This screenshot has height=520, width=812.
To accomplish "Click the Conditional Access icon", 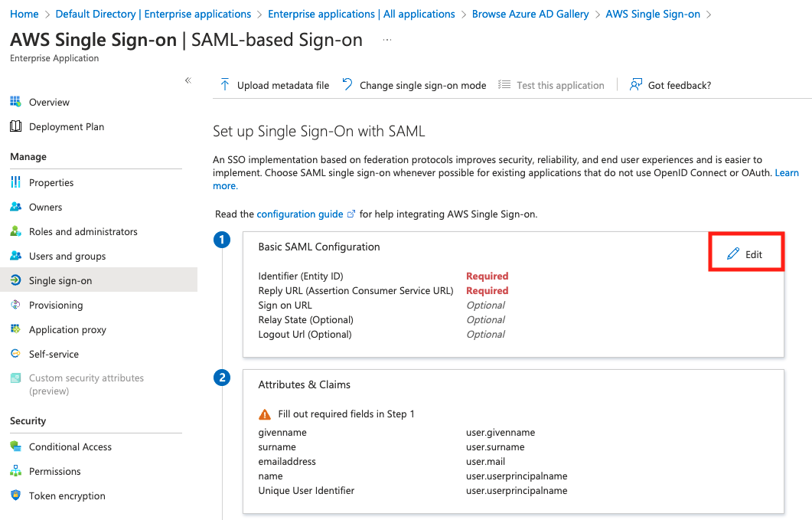I will pyautogui.click(x=15, y=446).
